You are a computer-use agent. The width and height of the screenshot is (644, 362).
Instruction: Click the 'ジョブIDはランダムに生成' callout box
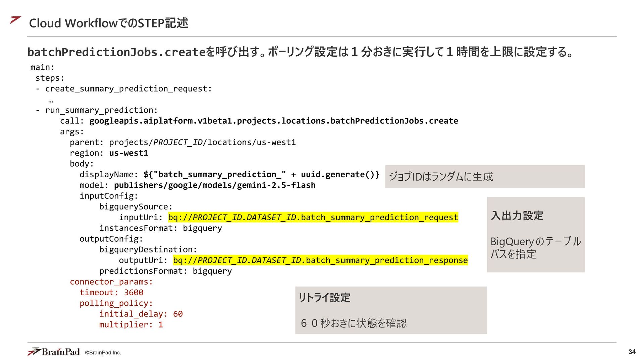[x=485, y=177]
